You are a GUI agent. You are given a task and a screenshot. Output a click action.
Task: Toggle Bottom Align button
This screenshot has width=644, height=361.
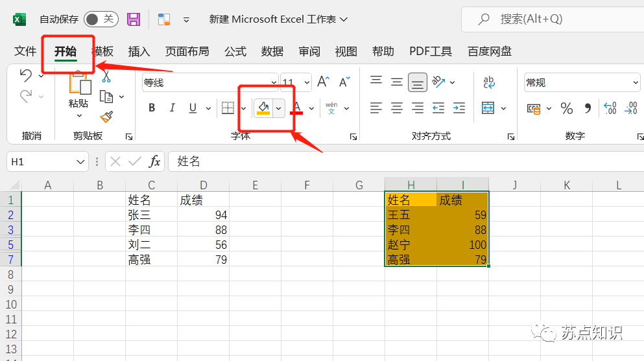417,82
